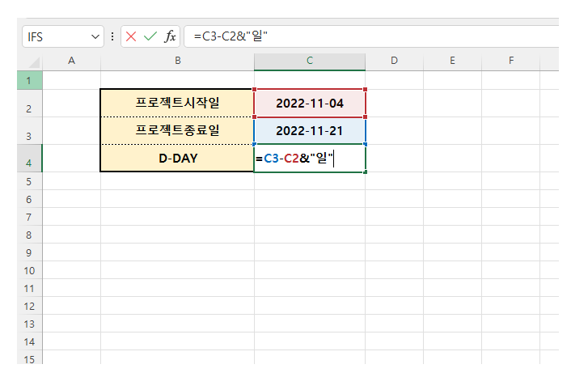The width and height of the screenshot is (588, 377).
Task: Click the editing cell with =C3-C2&"일"
Action: 310,159
